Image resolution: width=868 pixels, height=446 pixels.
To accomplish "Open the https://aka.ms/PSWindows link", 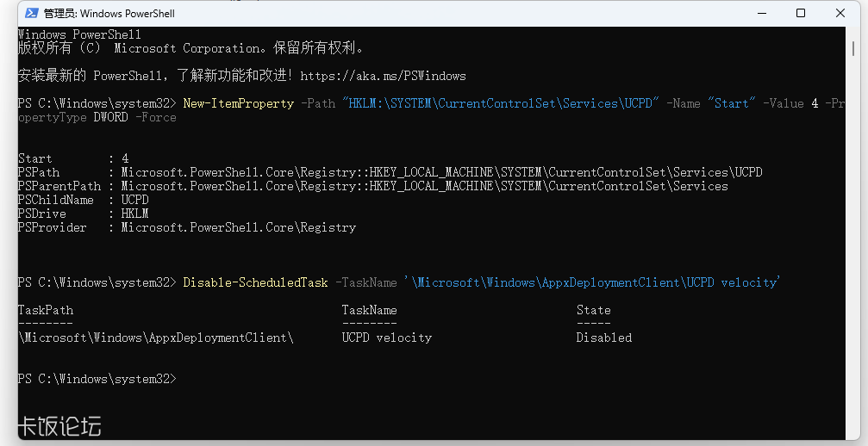I will coord(383,76).
